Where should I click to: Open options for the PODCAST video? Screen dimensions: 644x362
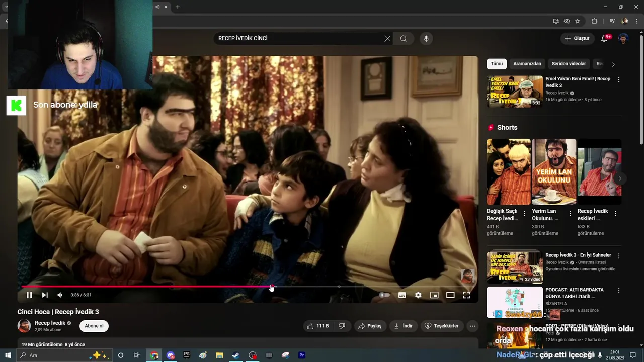click(x=618, y=291)
